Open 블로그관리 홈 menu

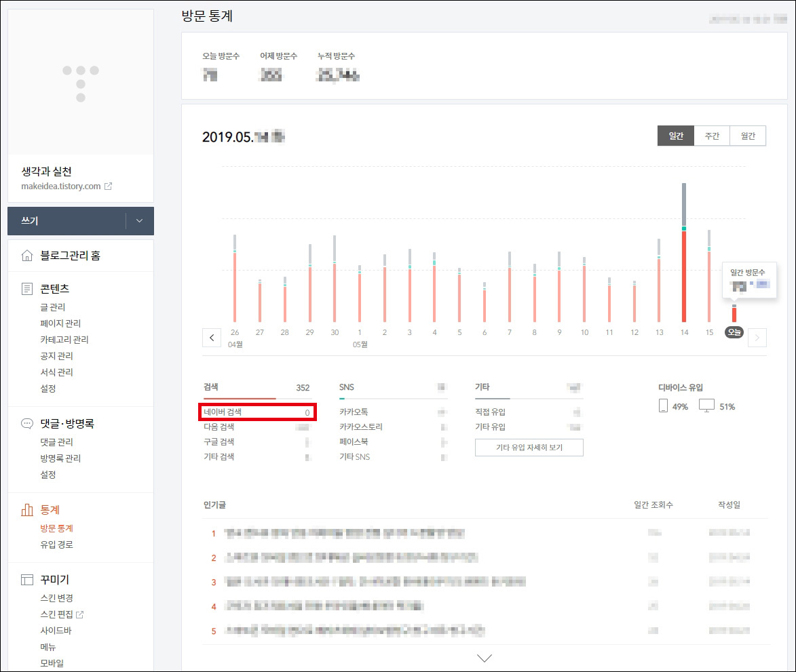click(x=70, y=256)
